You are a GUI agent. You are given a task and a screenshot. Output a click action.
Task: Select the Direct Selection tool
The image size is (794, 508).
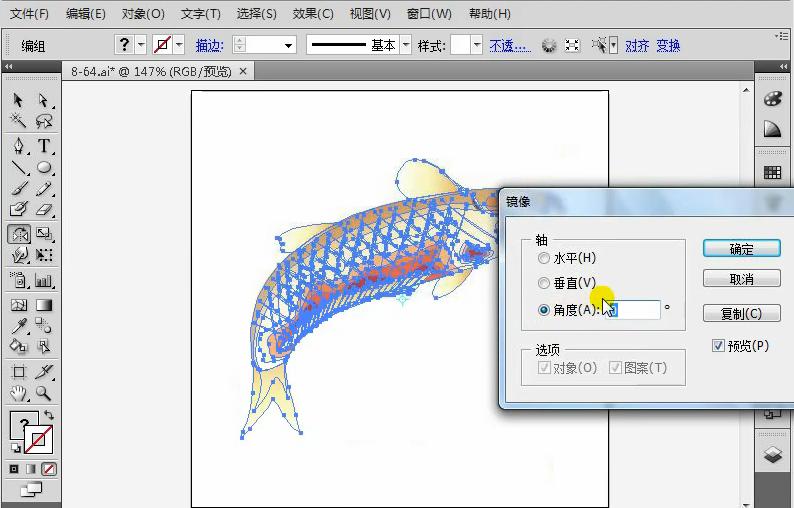[x=44, y=100]
